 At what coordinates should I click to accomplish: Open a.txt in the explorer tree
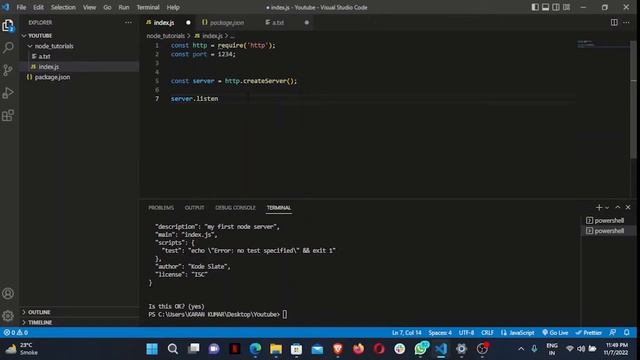pos(79,56)
